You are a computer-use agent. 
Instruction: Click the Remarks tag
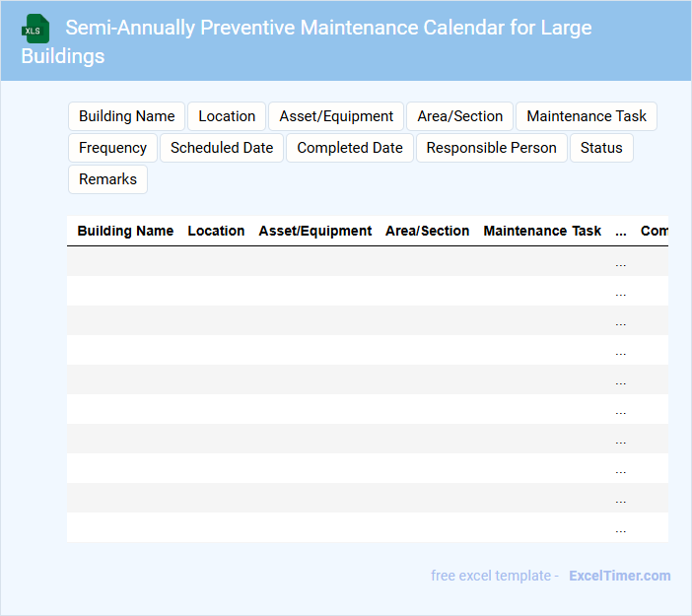(x=107, y=179)
